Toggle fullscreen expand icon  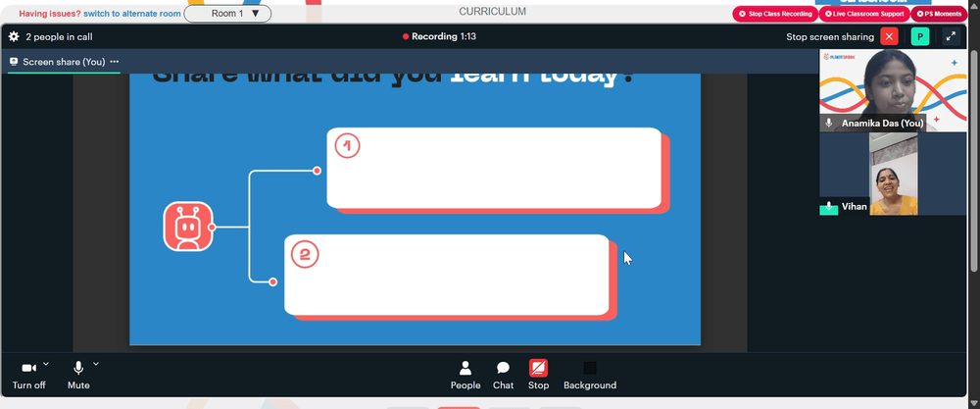(x=951, y=36)
